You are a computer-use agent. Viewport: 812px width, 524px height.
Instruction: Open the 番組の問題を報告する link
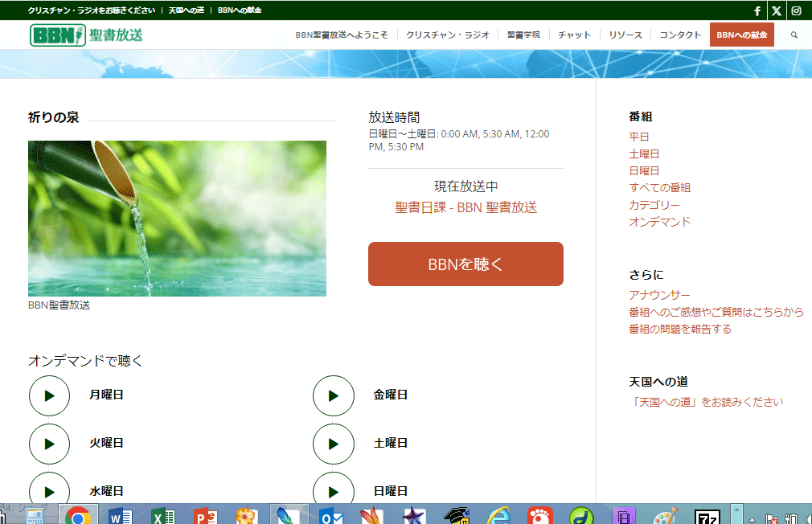(x=680, y=329)
